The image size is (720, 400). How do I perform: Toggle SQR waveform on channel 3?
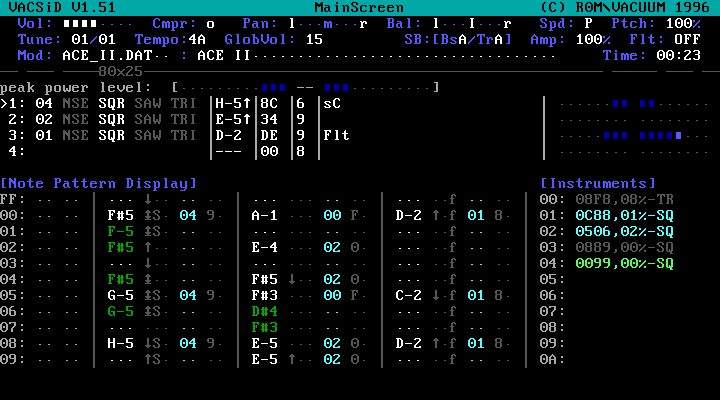(x=111, y=135)
